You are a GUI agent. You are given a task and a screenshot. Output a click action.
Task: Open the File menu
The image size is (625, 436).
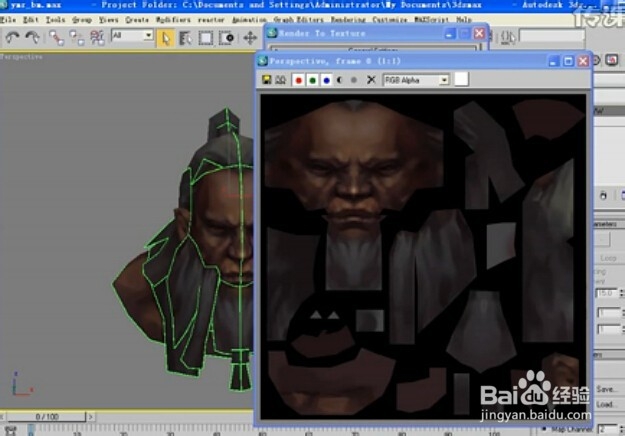click(x=8, y=20)
